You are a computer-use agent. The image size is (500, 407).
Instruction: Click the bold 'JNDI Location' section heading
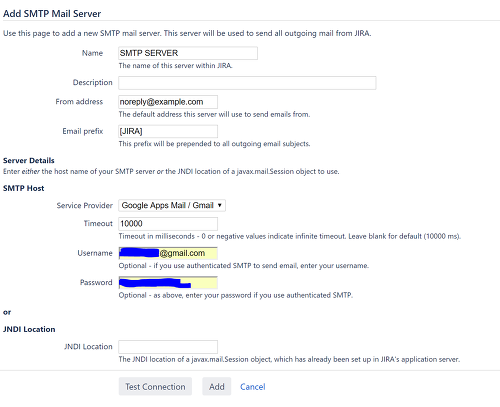pos(29,329)
